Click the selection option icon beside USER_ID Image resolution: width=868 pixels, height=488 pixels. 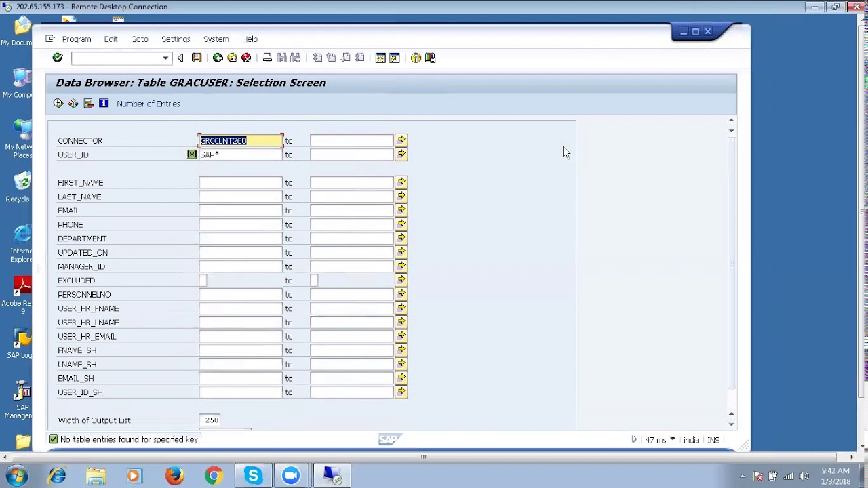click(x=192, y=155)
